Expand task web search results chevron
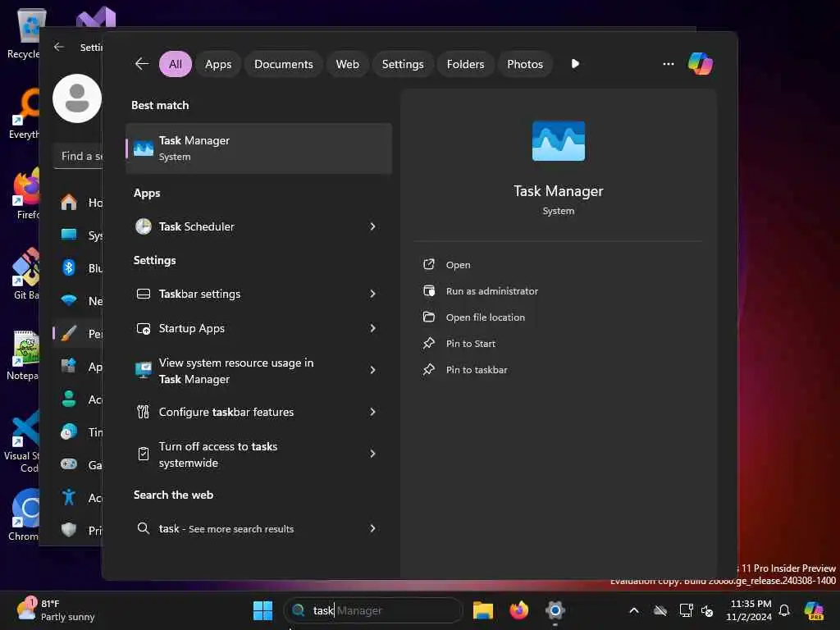Image resolution: width=840 pixels, height=630 pixels. coord(373,528)
